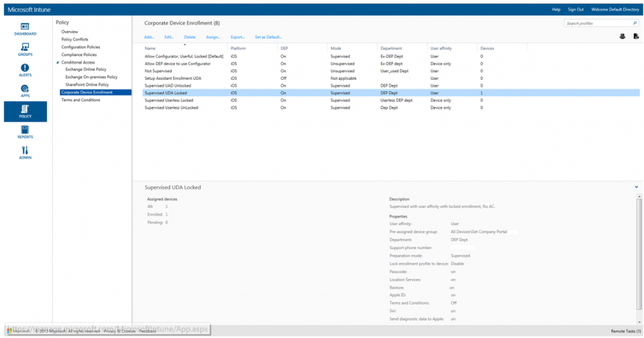Open Terms and Conditions in navigation

coord(81,100)
